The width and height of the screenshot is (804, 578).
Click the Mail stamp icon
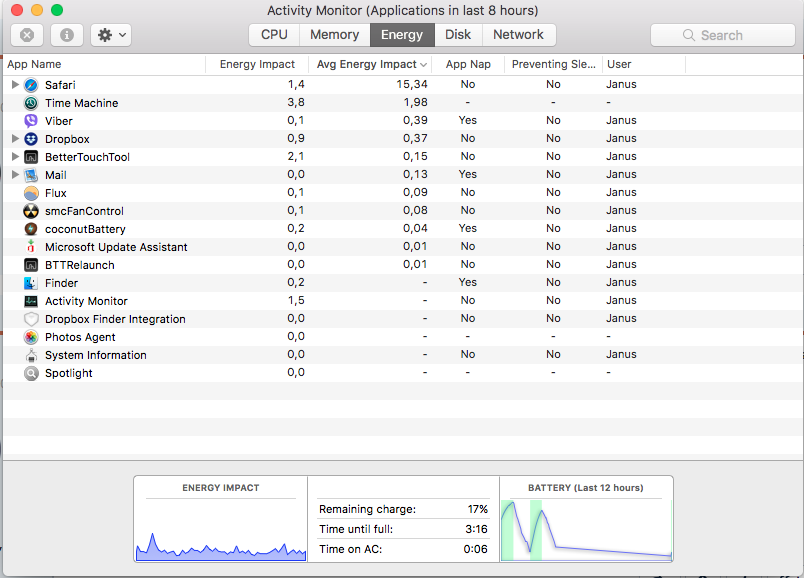[31, 175]
